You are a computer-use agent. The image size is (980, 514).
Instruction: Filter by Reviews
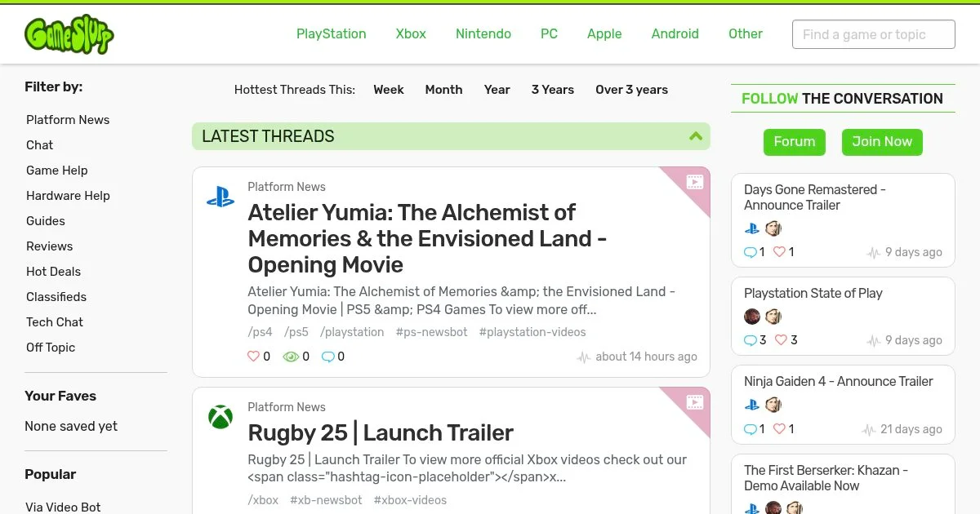point(49,246)
